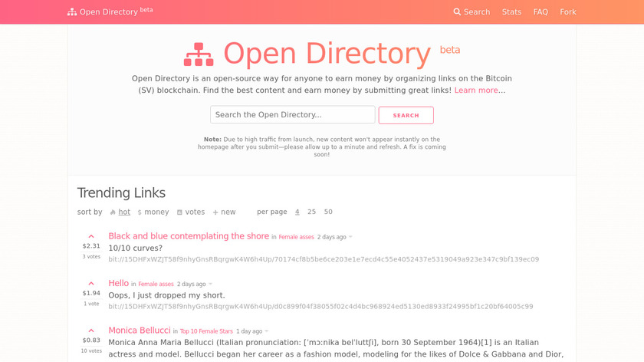The height and width of the screenshot is (362, 644).
Task: Click the bit:// URL ending 9bf139ec09
Action: click(324, 259)
